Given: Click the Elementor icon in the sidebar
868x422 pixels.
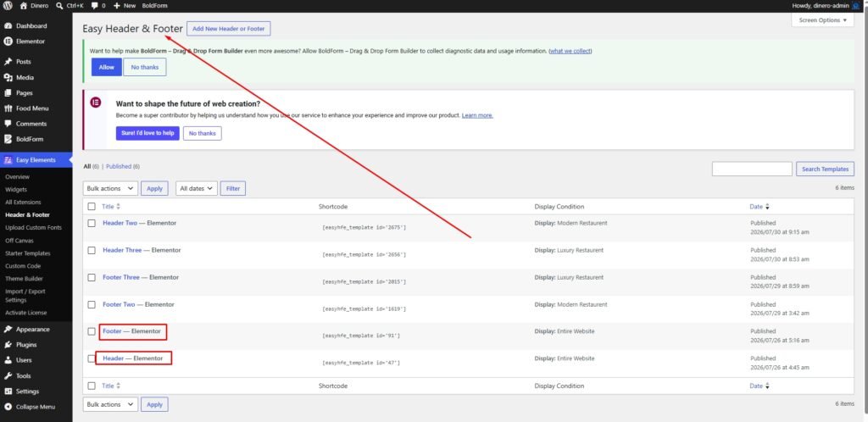Looking at the screenshot, I should pos(8,41).
